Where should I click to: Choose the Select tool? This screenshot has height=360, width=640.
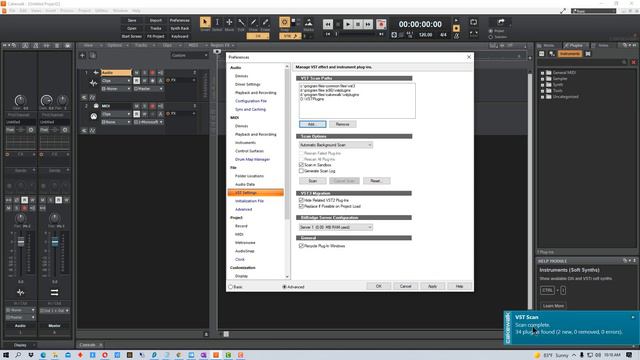[x=217, y=22]
